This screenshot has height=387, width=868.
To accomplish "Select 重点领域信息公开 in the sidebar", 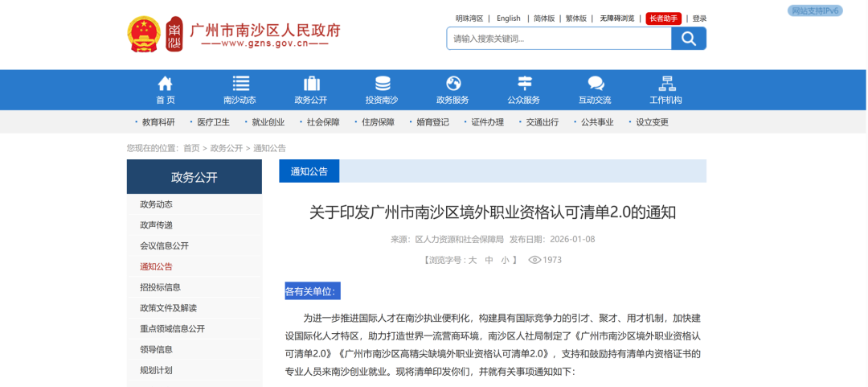I will pos(173,329).
